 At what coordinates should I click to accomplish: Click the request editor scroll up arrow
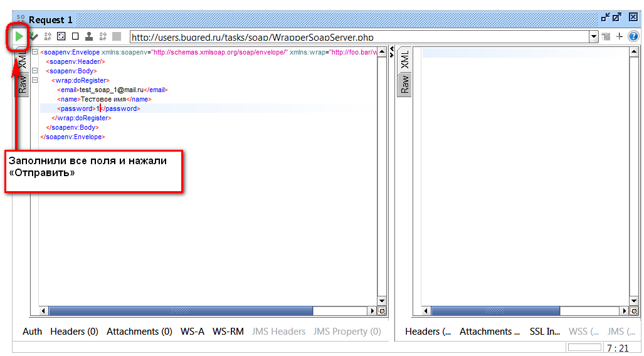click(x=381, y=52)
